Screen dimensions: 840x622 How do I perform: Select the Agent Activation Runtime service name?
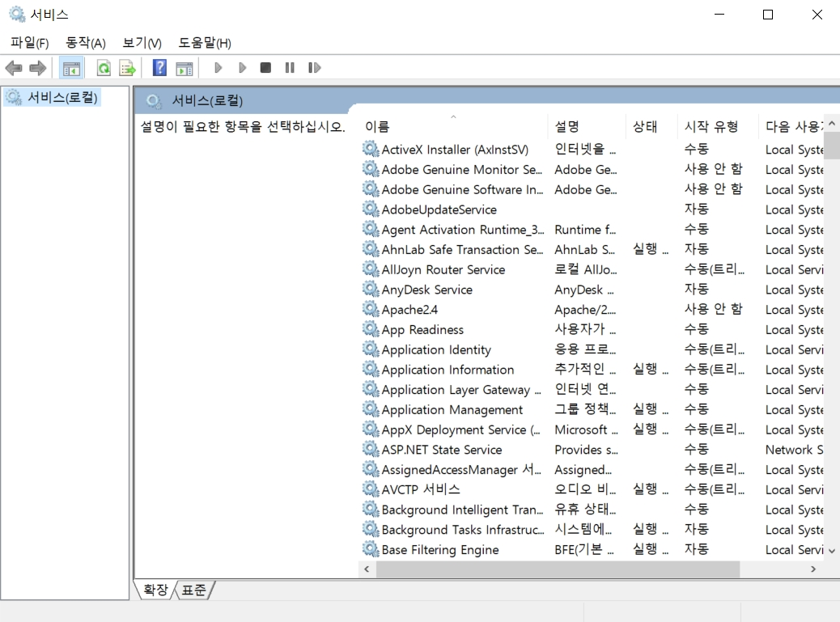click(x=463, y=230)
